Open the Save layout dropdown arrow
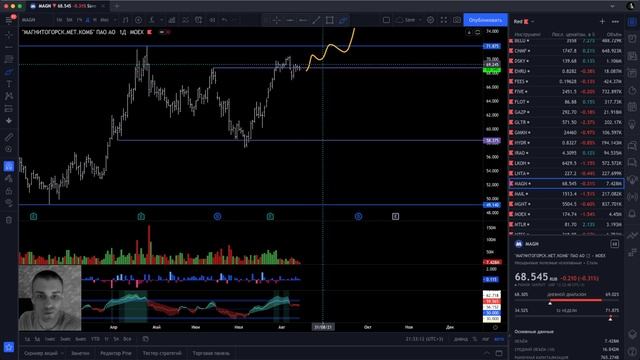Viewport: 640px width, 360px height. pos(420,20)
